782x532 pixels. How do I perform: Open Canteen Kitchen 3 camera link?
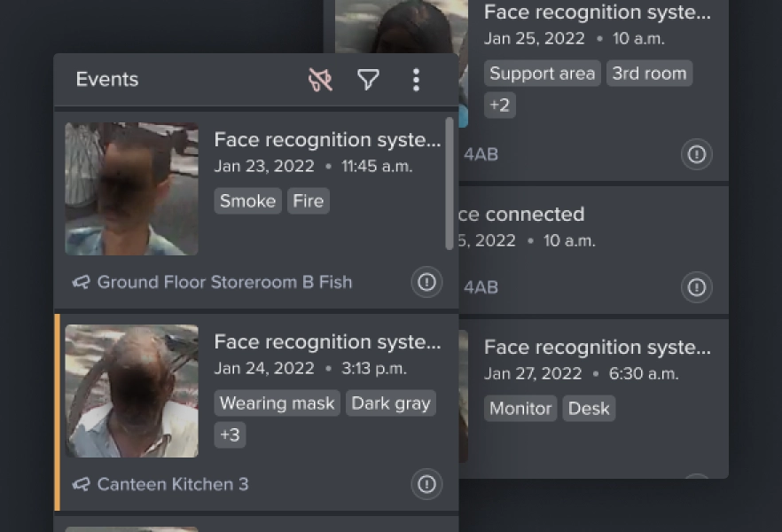tap(173, 485)
